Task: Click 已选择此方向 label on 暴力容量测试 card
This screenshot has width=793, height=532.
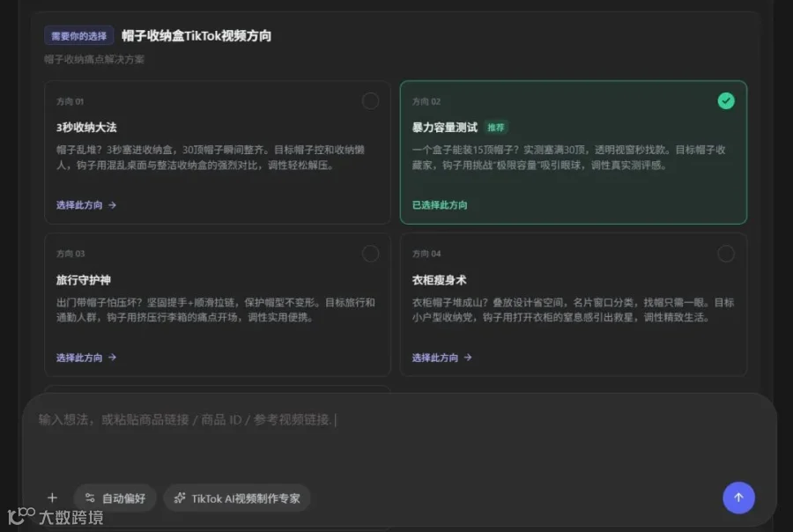Action: [x=440, y=205]
